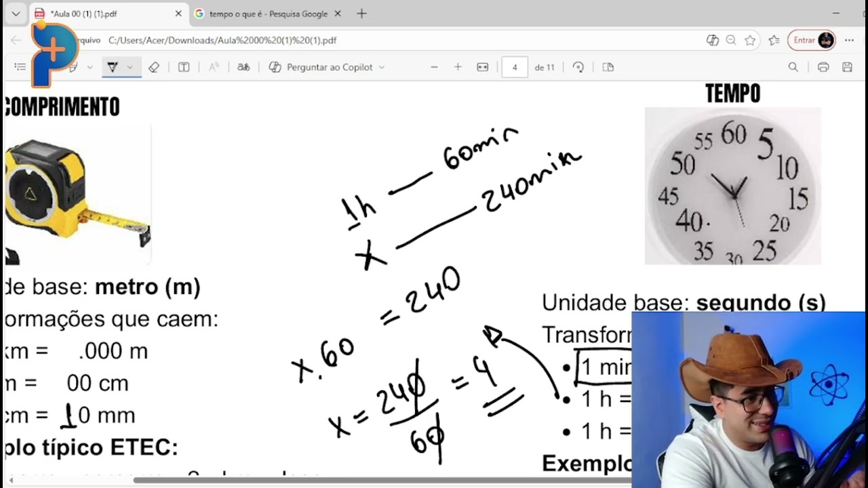Image resolution: width=868 pixels, height=488 pixels.
Task: Click the Read aloud icon
Action: 214,67
